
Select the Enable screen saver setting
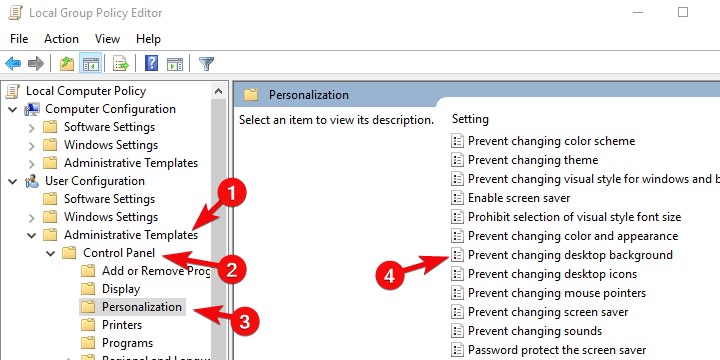[519, 198]
